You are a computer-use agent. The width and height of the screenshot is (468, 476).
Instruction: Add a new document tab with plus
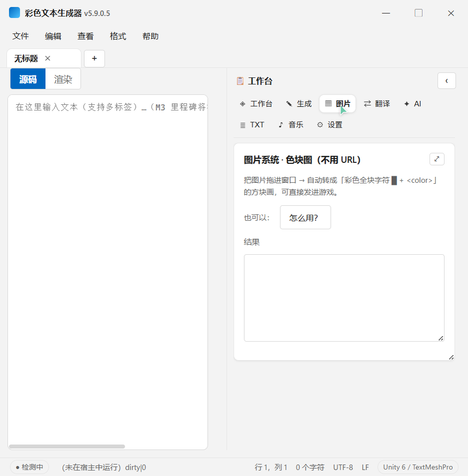94,58
